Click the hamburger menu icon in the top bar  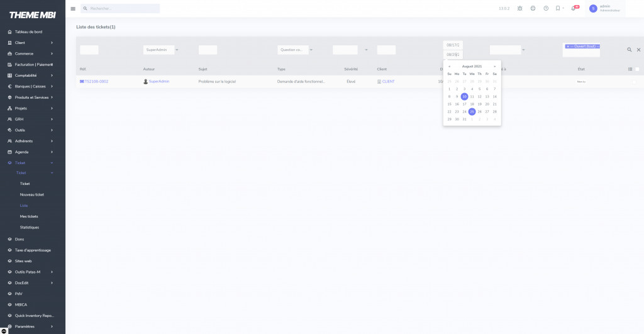[73, 9]
